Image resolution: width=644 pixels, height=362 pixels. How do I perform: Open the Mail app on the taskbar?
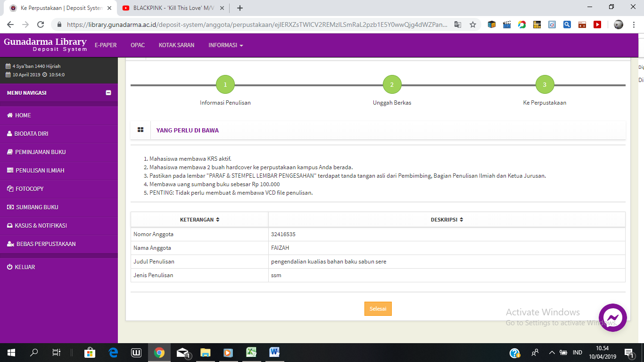coord(182,353)
